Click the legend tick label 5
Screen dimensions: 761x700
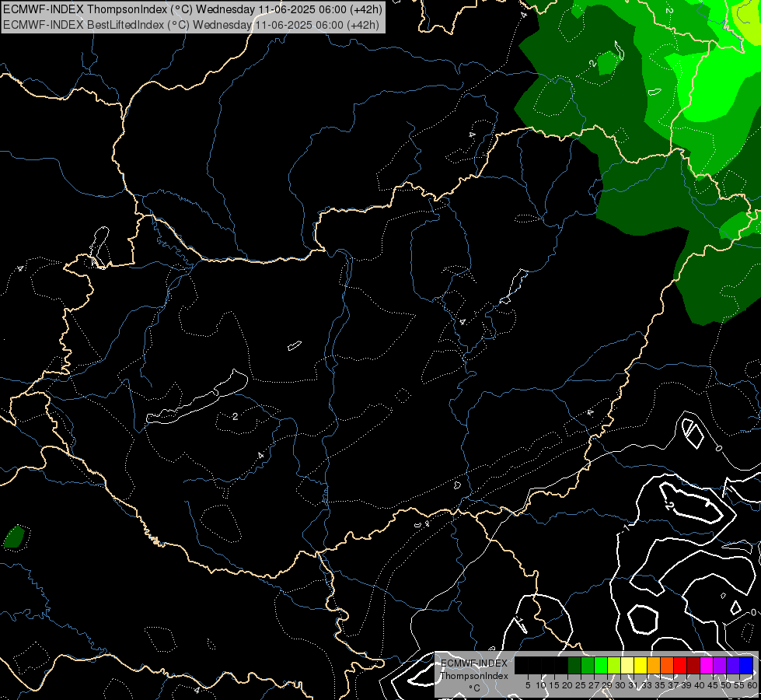pos(528,685)
